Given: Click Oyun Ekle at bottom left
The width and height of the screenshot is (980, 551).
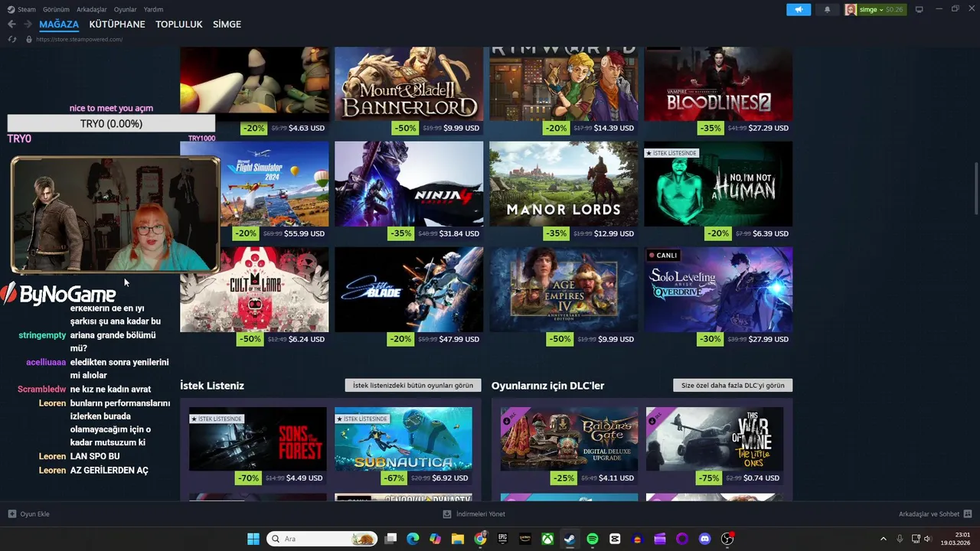Looking at the screenshot, I should [34, 514].
